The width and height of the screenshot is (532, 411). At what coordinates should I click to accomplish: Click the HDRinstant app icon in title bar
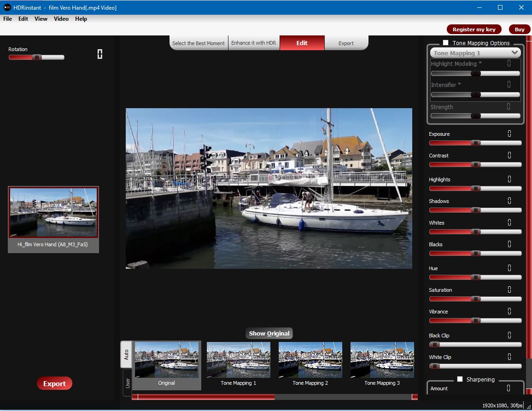(7, 7)
